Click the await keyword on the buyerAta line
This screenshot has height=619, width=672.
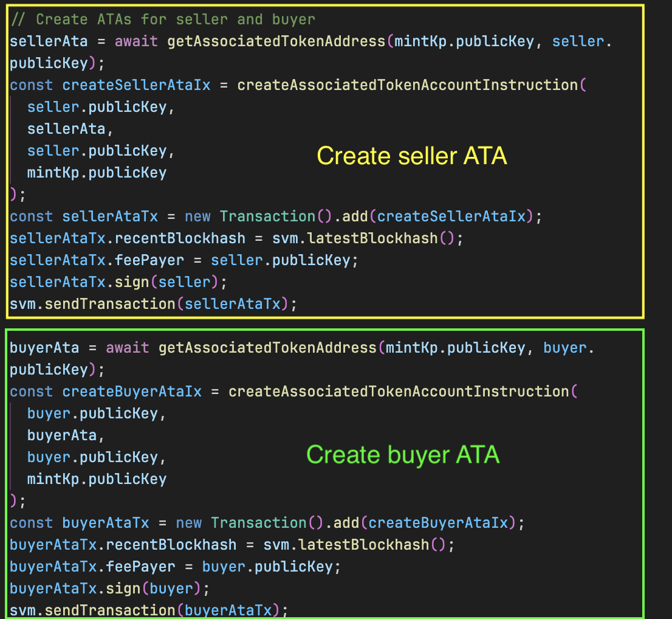point(128,348)
